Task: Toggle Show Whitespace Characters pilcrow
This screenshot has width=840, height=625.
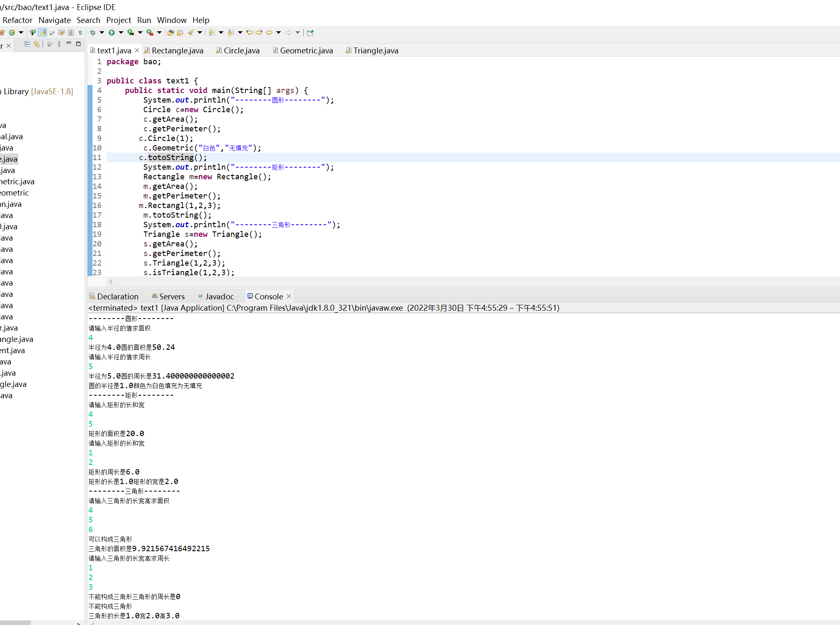Action: 80,33
